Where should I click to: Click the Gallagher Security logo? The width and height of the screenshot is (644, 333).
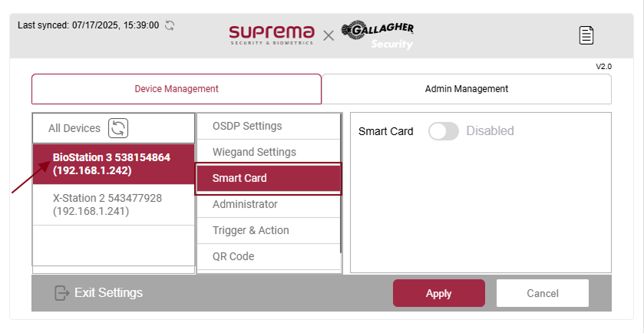point(377,35)
